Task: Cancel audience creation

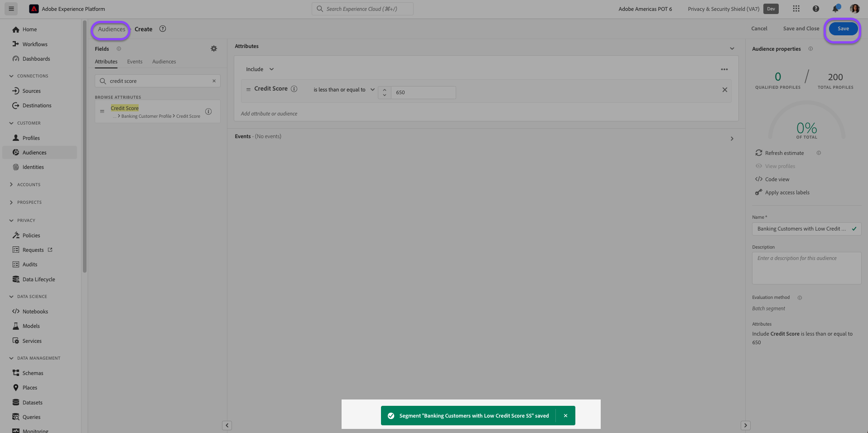Action: [759, 29]
